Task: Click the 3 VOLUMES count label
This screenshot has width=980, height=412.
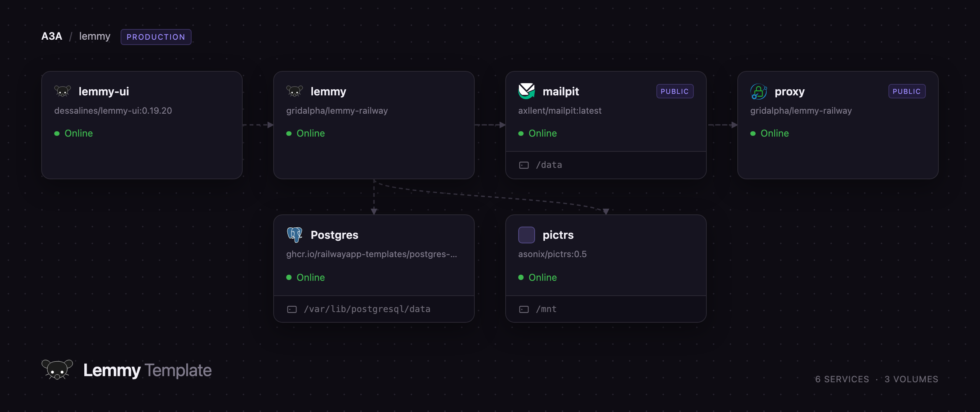Action: [x=911, y=379]
